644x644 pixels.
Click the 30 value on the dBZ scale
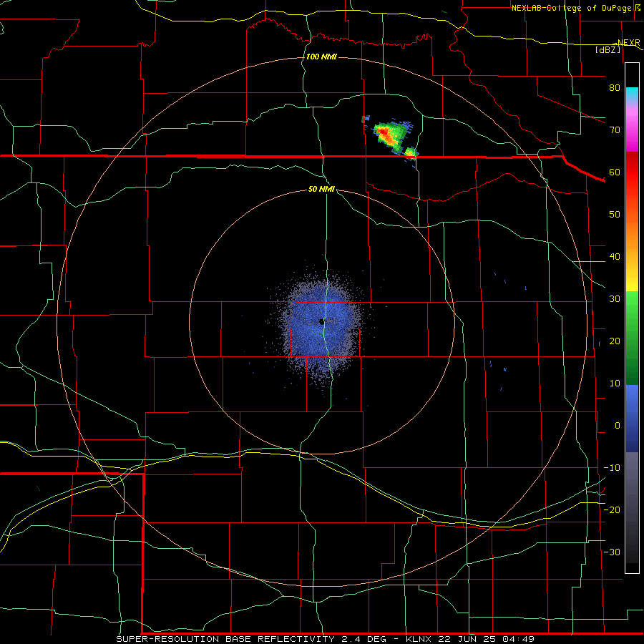pyautogui.click(x=615, y=298)
